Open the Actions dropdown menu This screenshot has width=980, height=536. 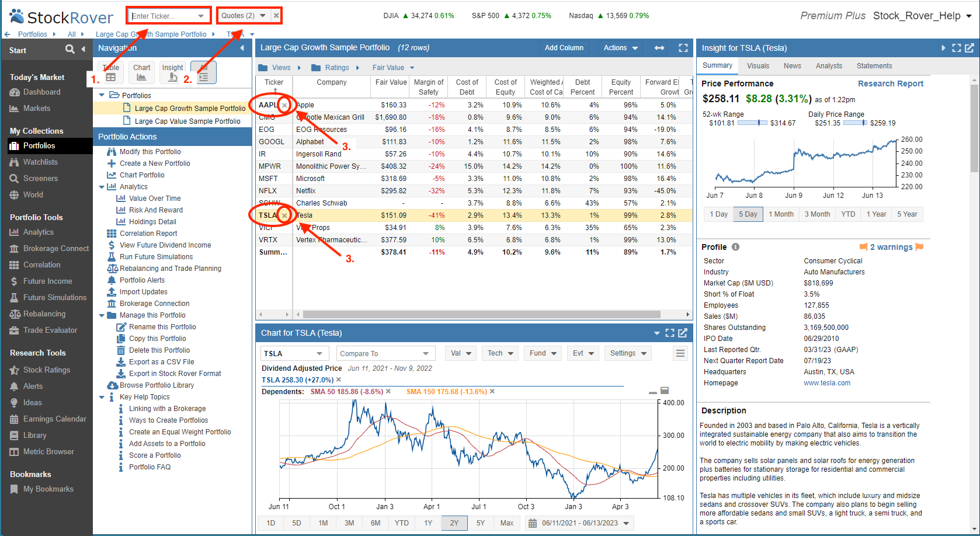pyautogui.click(x=621, y=48)
